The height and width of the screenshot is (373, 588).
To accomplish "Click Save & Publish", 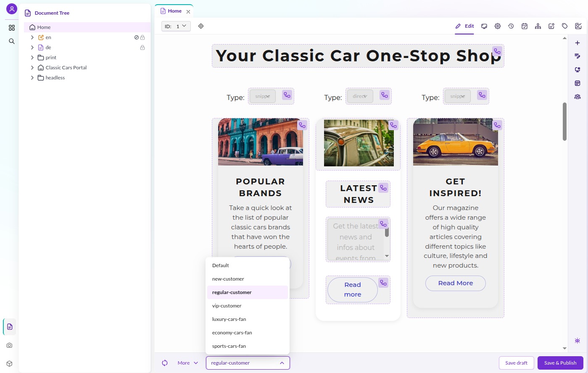I will coord(560,363).
